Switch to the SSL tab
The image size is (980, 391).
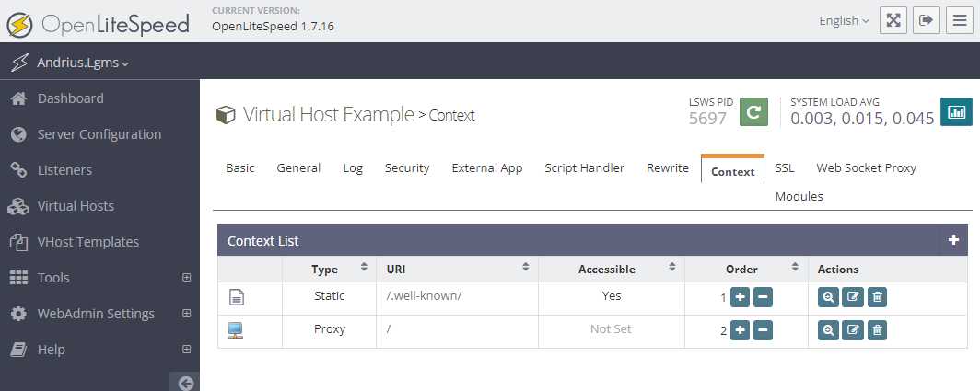[785, 168]
